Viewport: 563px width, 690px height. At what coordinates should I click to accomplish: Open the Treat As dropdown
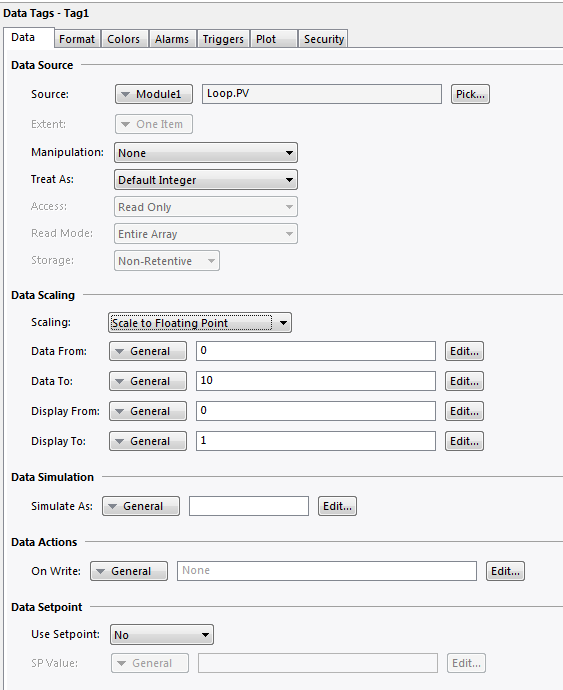click(x=206, y=180)
